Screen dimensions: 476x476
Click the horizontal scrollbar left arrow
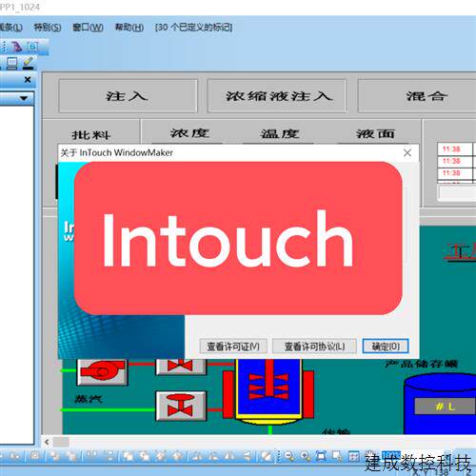[x=47, y=442]
